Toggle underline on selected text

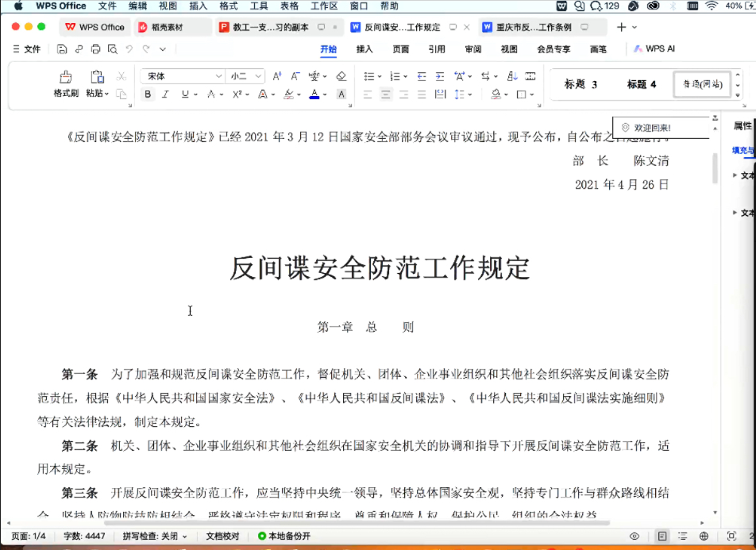tap(184, 93)
